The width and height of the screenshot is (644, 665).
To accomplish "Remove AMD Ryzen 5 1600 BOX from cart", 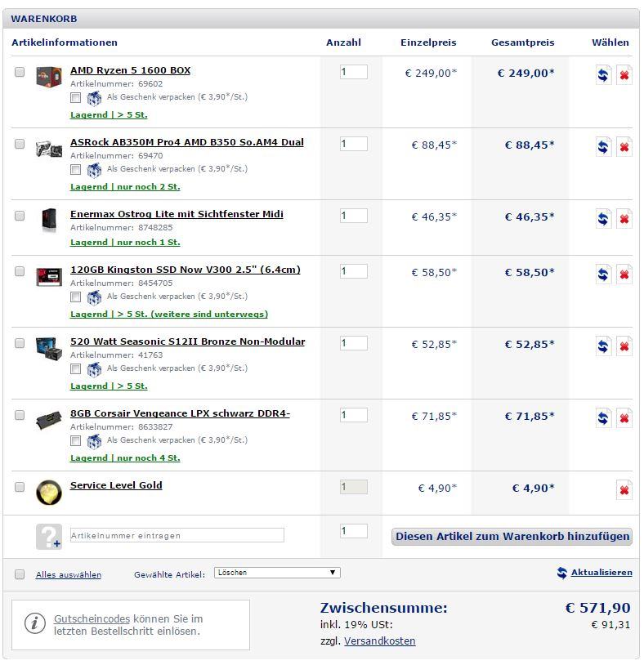I will pos(624,75).
